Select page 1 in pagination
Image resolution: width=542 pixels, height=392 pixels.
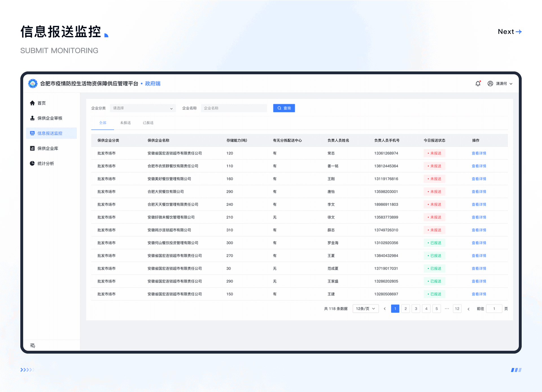coord(395,309)
